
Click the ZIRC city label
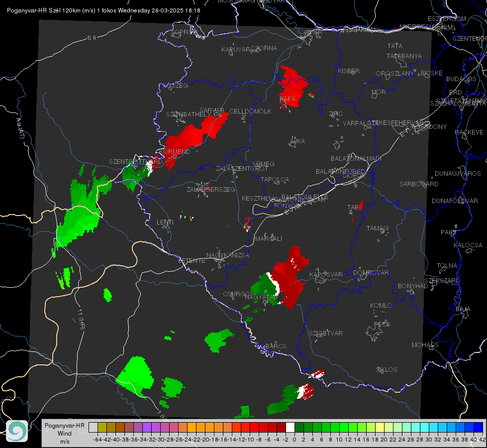point(336,114)
